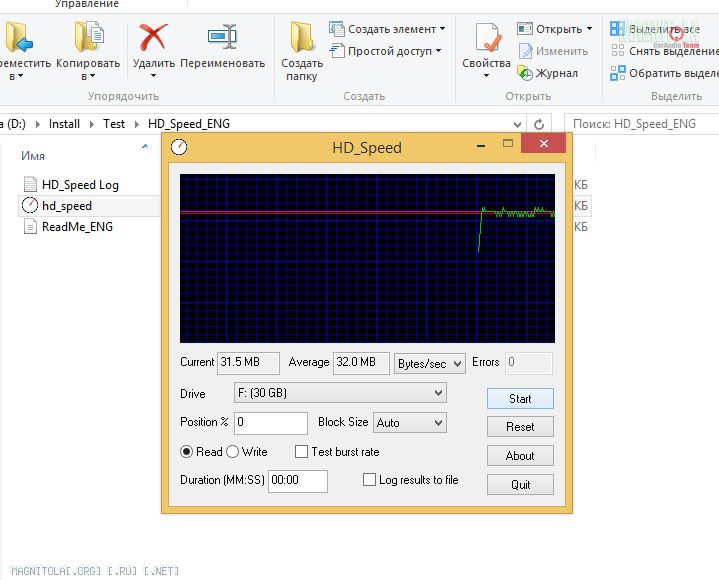Go to Install in the breadcrumb path
This screenshot has height=580, width=719.
64,124
